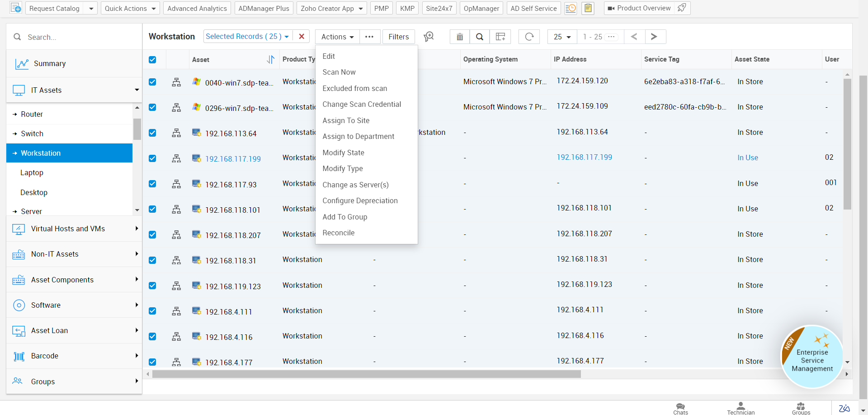Open Quick Actions dropdown
This screenshot has height=415, width=868.
[x=130, y=8]
